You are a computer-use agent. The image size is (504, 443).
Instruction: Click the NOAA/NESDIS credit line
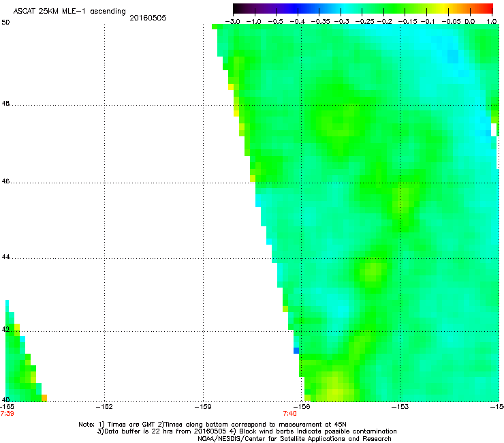[294, 439]
